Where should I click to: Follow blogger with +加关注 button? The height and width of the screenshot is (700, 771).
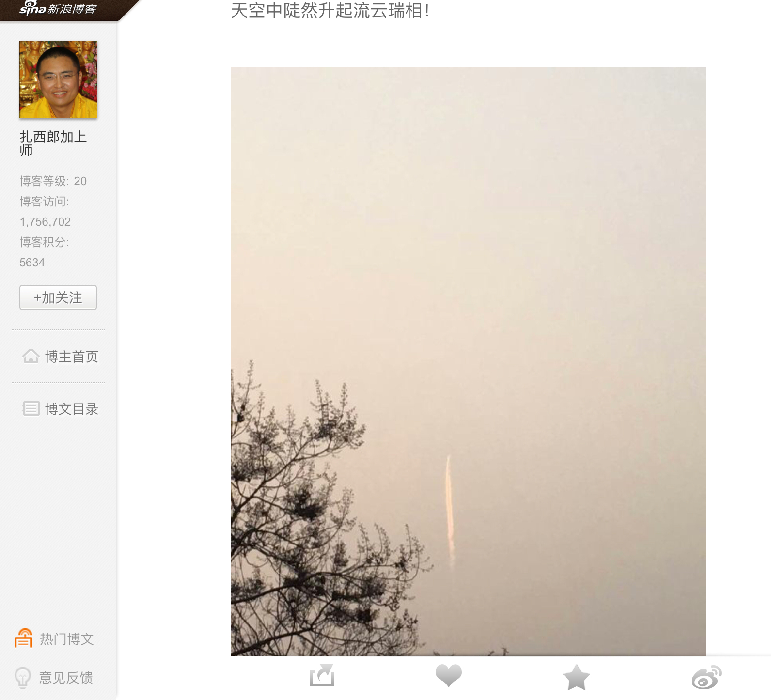click(58, 297)
